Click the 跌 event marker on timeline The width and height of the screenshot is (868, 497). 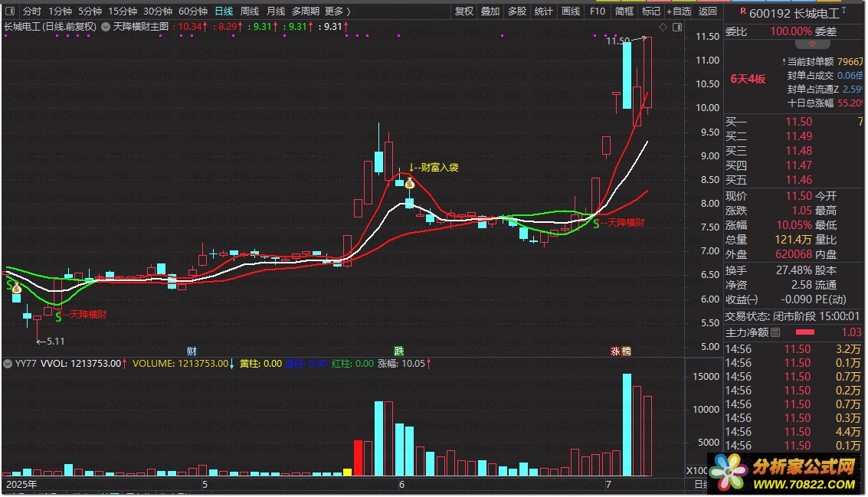click(398, 351)
